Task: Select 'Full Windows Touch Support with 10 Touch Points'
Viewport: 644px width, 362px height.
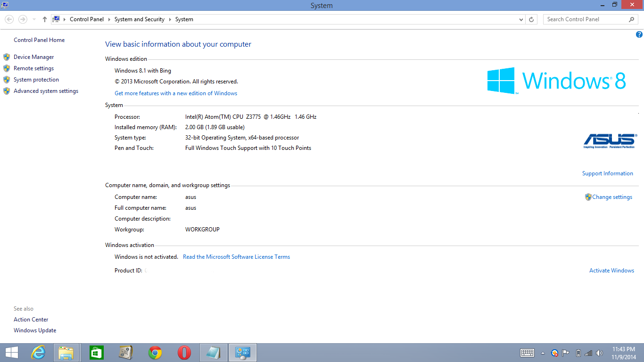Action: tap(248, 148)
